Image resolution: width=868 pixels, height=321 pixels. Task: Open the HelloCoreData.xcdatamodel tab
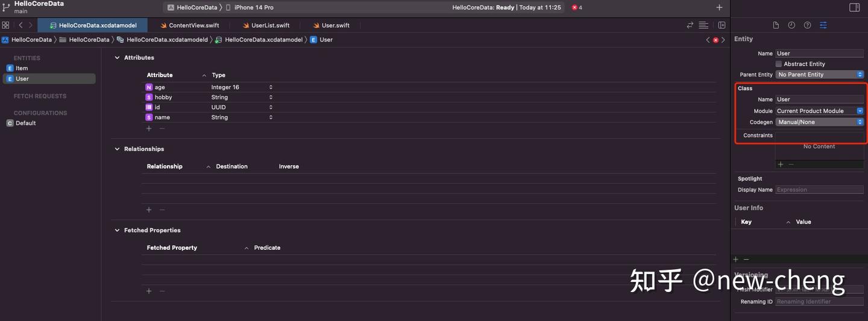[93, 25]
